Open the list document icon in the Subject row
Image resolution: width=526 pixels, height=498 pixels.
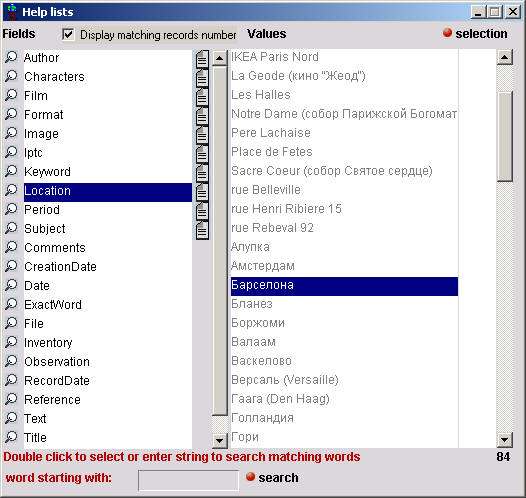[202, 230]
